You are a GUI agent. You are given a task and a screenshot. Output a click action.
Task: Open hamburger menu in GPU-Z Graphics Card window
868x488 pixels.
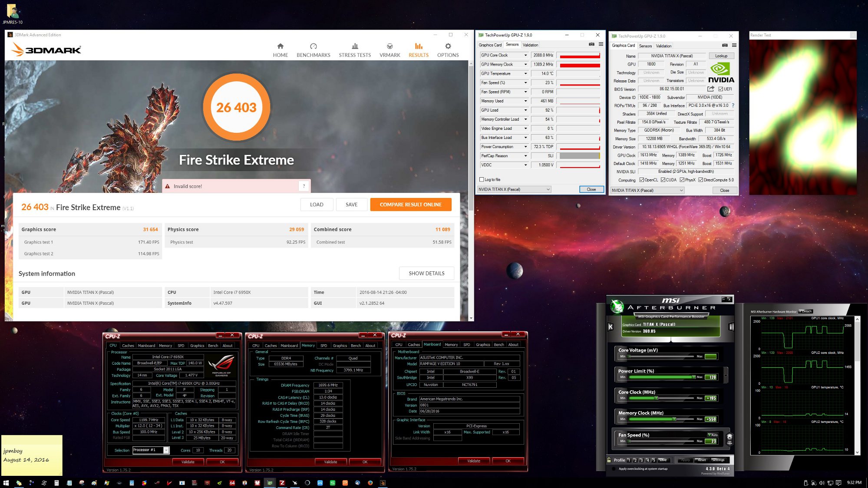(x=734, y=45)
